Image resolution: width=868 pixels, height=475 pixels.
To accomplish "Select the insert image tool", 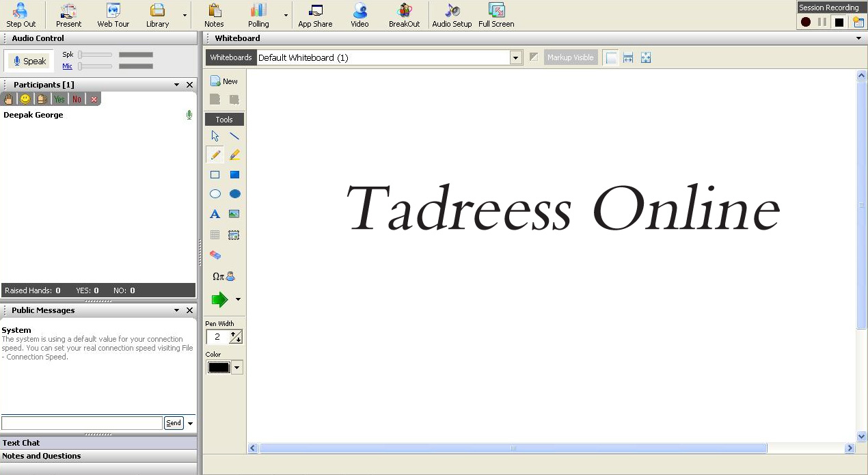I will click(x=234, y=214).
